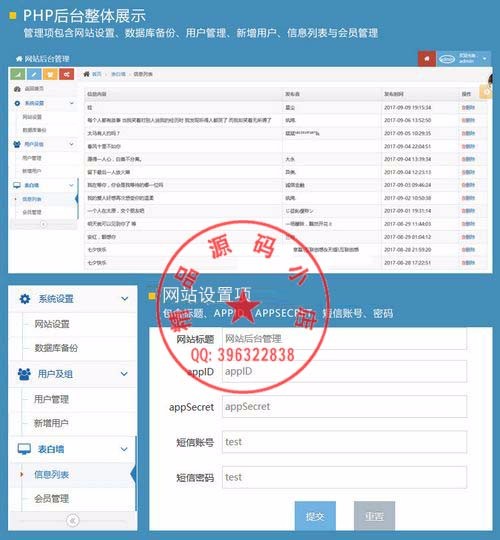The width and height of the screenshot is (500, 540).
Task: Click the dashboard icon beside 返回首页 in small sidebar
Action: tap(17, 89)
